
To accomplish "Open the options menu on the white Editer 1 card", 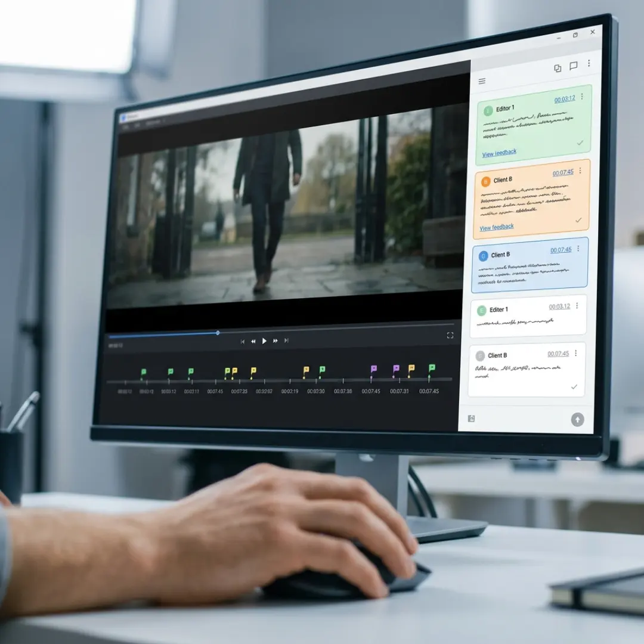I will click(x=577, y=305).
